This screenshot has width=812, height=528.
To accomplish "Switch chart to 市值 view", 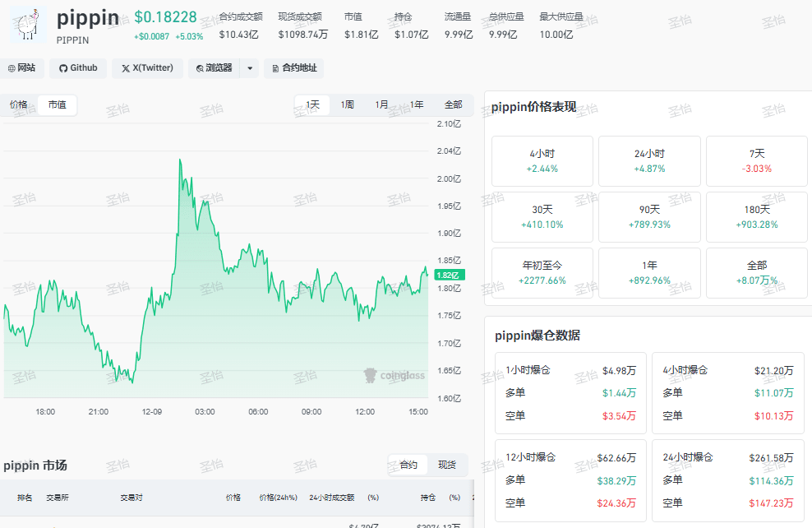I will [x=57, y=104].
